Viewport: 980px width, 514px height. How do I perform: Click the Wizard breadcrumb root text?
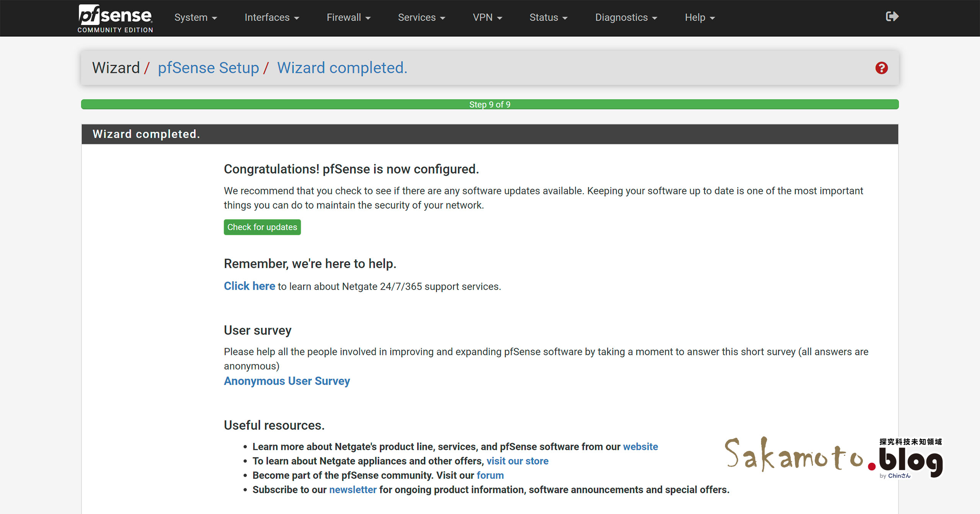coord(116,68)
